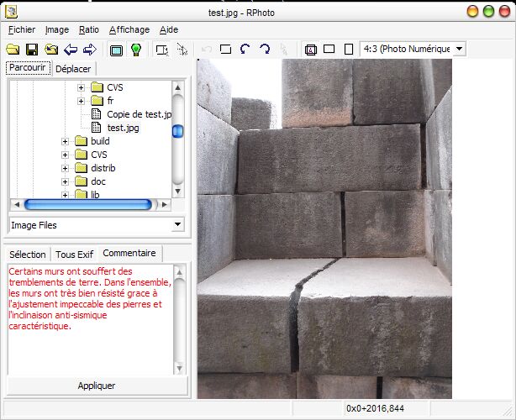516x420 pixels.
Task: Select the landscape orientation icon
Action: click(x=329, y=49)
